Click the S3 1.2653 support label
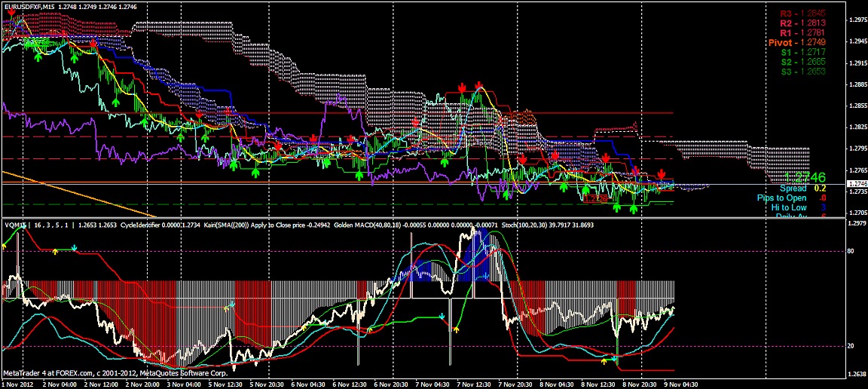868x389 pixels. click(x=802, y=72)
